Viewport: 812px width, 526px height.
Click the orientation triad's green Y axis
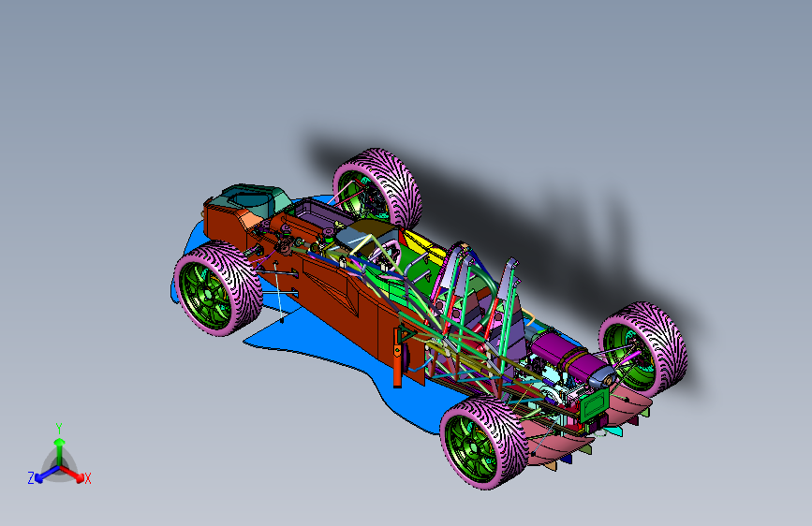tap(60, 448)
